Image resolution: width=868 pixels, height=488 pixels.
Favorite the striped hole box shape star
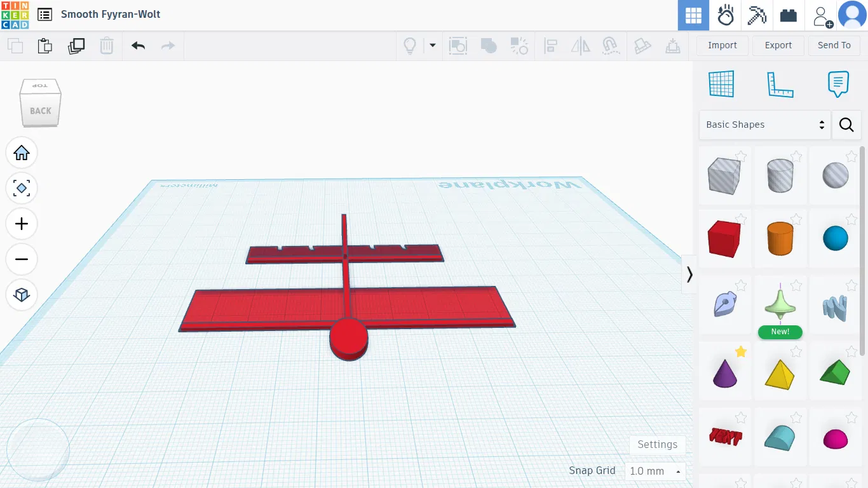tap(741, 156)
